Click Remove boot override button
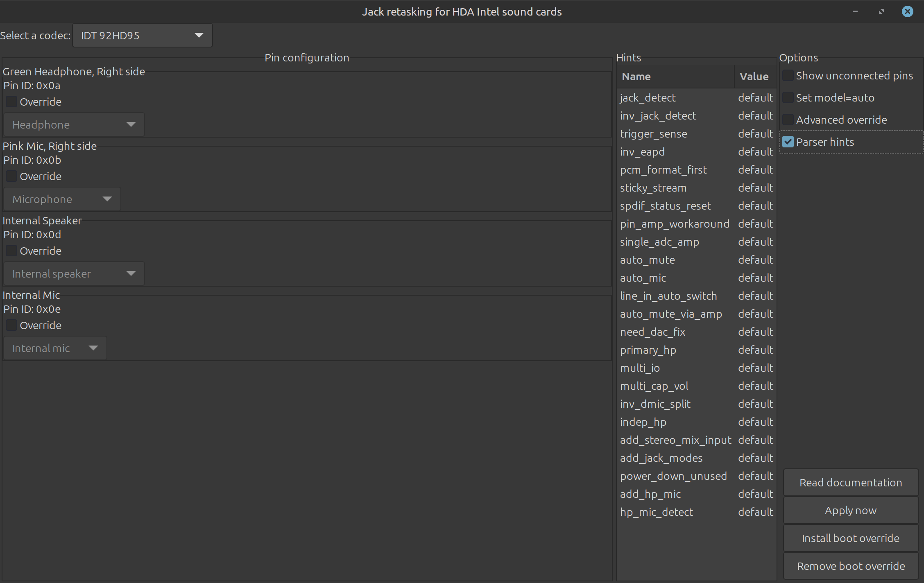924x583 pixels. pos(851,566)
